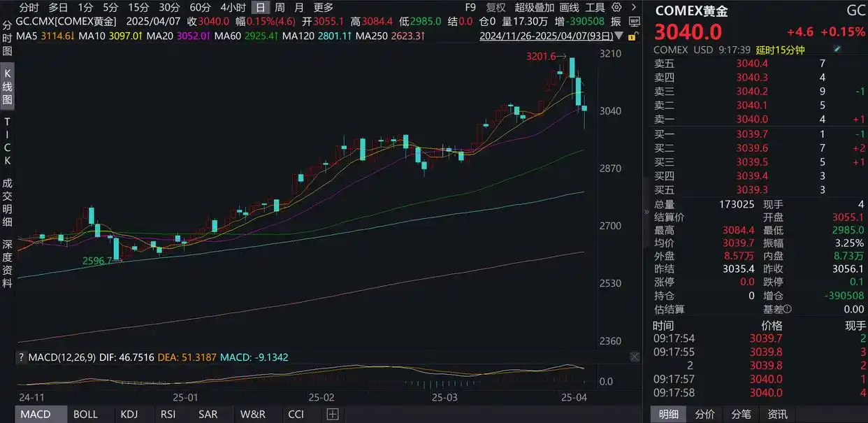
Task: Expand the toolbar with the right chevron arrow
Action: click(635, 7)
